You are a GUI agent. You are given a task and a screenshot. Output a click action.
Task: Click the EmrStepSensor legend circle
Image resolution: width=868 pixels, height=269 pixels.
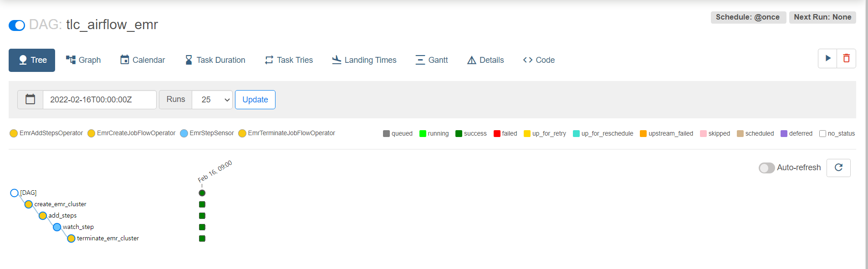point(184,133)
